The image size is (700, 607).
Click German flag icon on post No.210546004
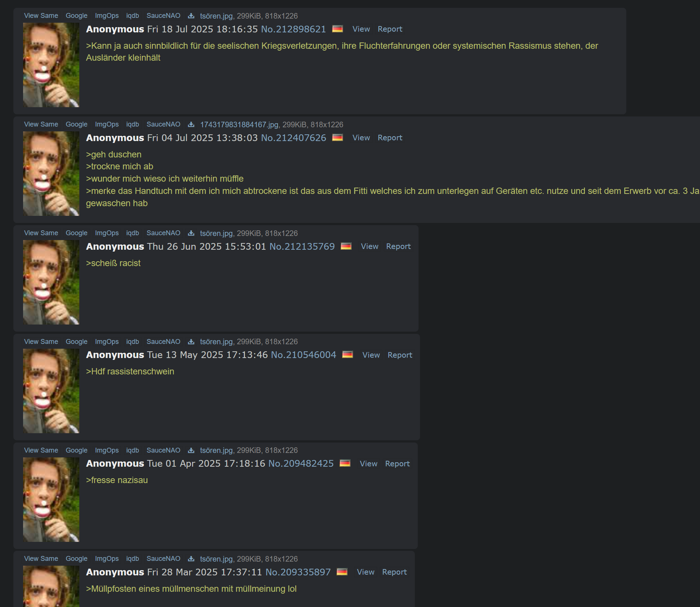(347, 354)
